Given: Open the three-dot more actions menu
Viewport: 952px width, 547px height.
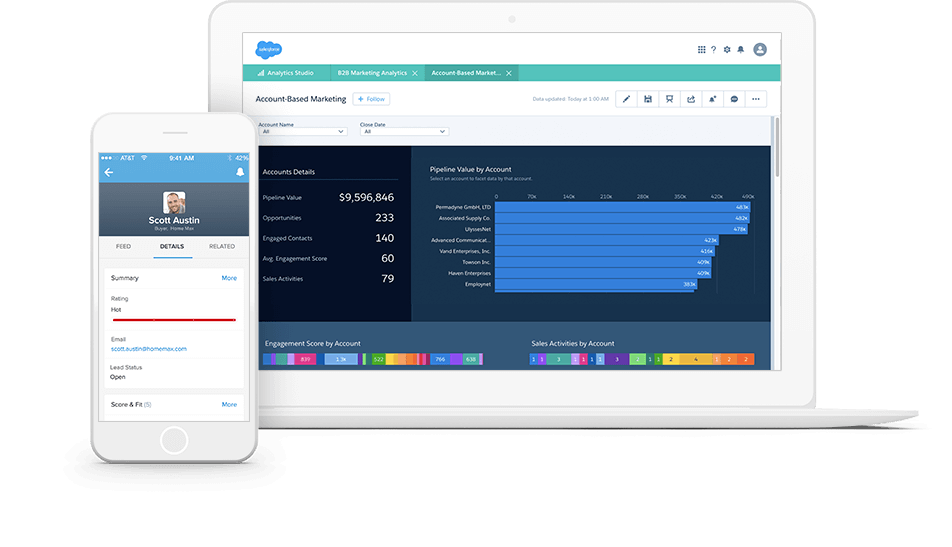Looking at the screenshot, I should pos(756,99).
